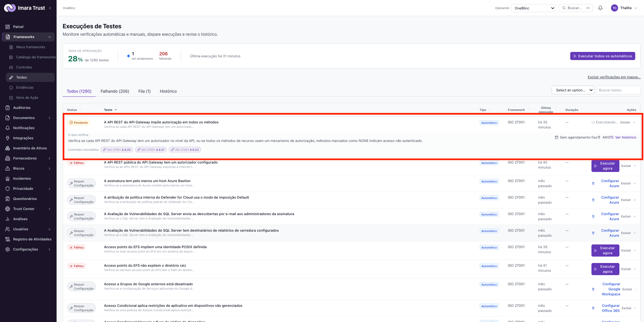The image size is (644, 322).
Task: Expand the Usuários sidebar section
Action: click(50, 229)
